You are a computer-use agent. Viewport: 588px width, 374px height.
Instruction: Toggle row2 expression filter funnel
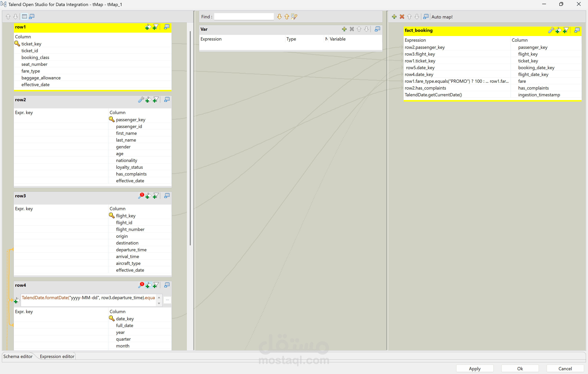click(155, 100)
